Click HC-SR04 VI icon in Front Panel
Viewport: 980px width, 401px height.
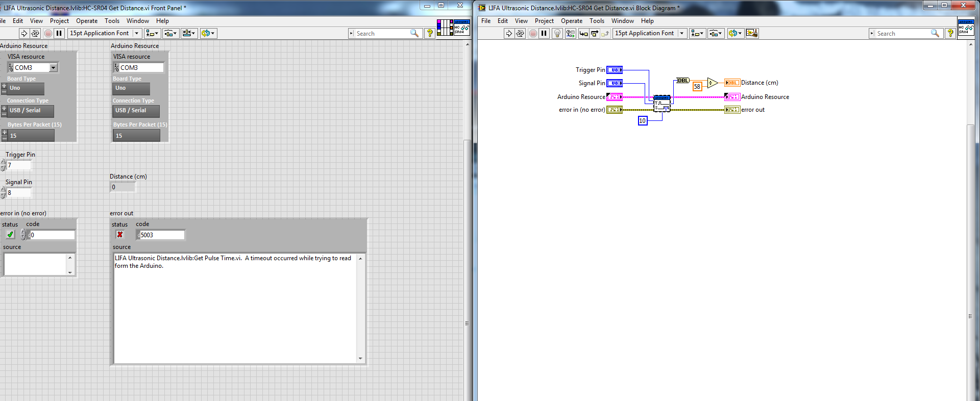click(461, 27)
